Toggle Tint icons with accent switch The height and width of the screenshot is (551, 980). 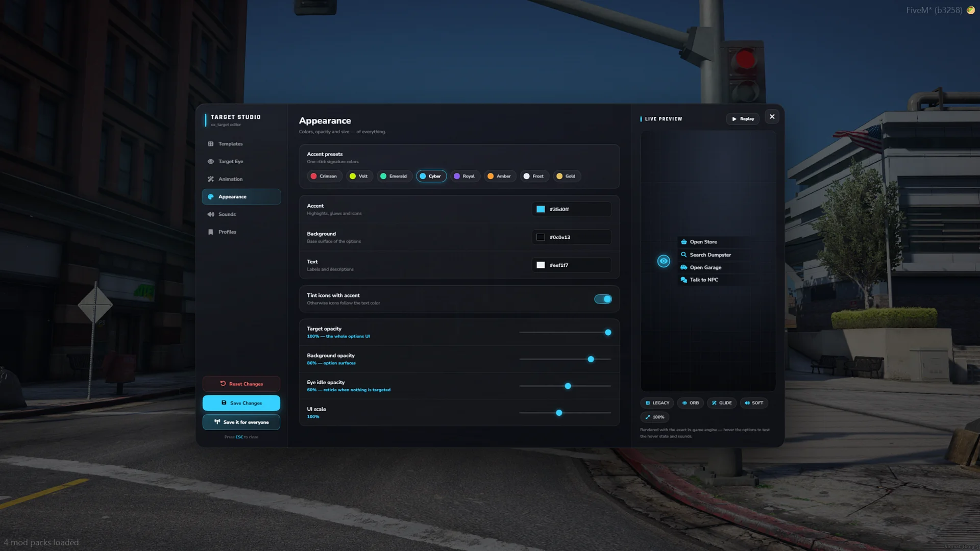tap(603, 299)
